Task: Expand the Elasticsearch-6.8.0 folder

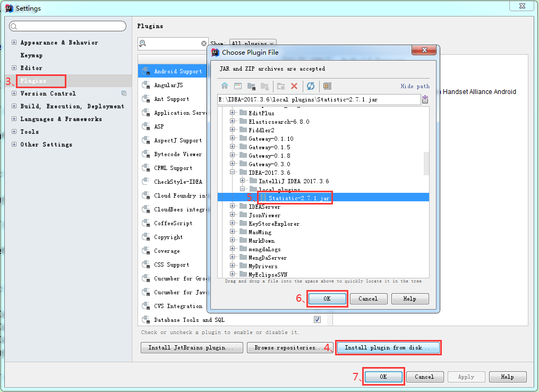Action: point(233,121)
